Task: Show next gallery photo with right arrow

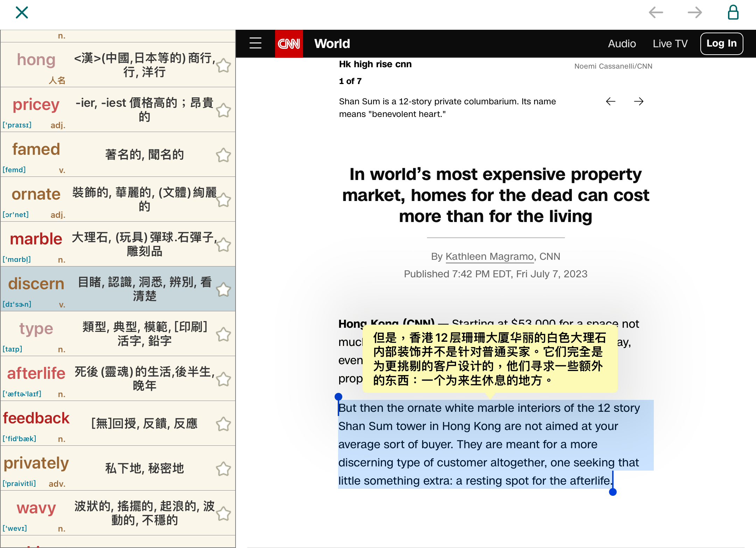Action: coord(639,102)
